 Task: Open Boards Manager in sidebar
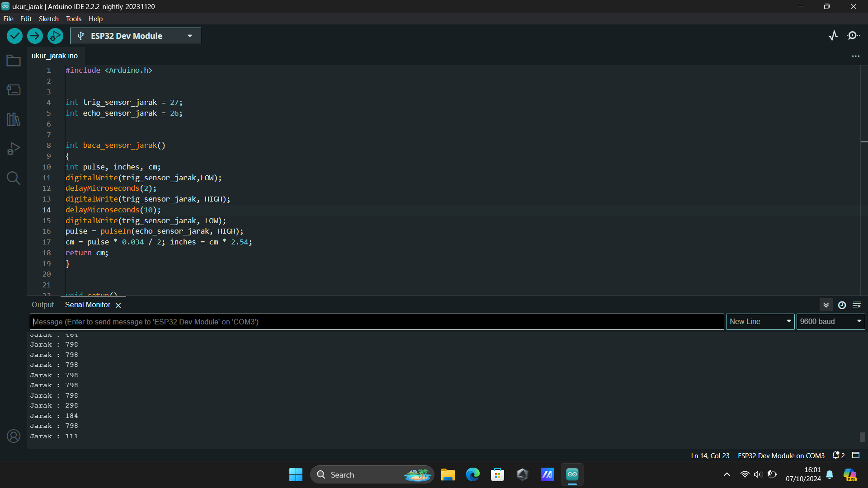coord(14,90)
